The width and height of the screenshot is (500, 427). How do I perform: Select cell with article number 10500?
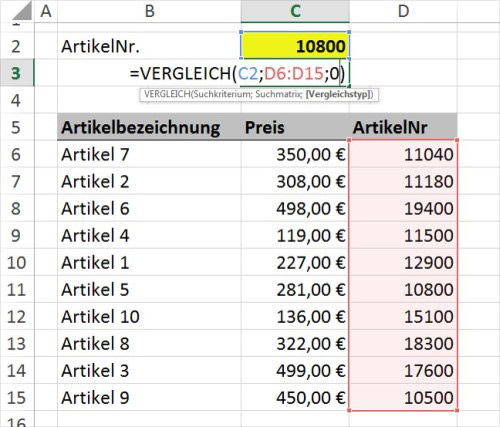tap(403, 397)
